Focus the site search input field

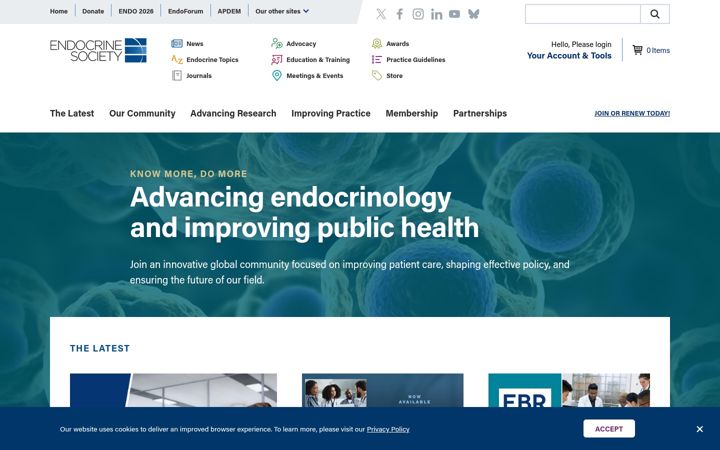pos(583,14)
